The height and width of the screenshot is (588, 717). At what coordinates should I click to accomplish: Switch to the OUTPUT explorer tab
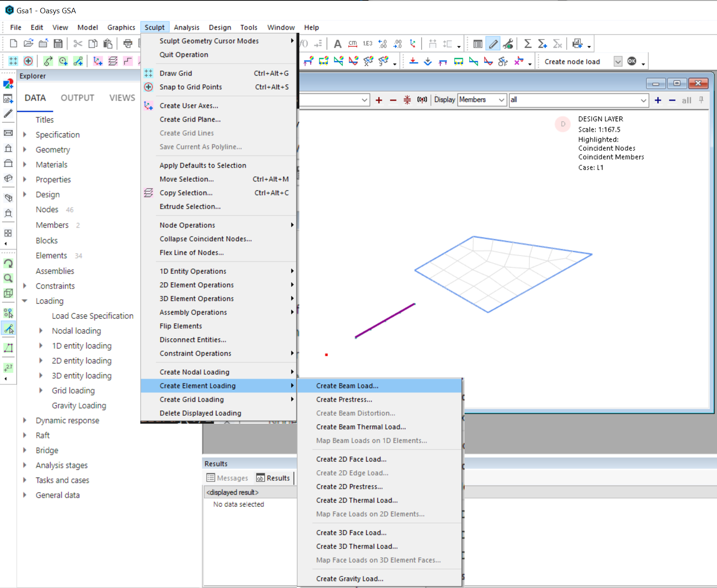pyautogui.click(x=77, y=98)
